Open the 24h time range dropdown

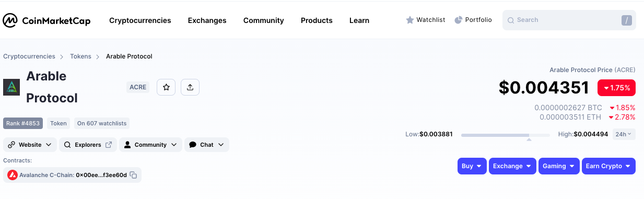(x=624, y=134)
